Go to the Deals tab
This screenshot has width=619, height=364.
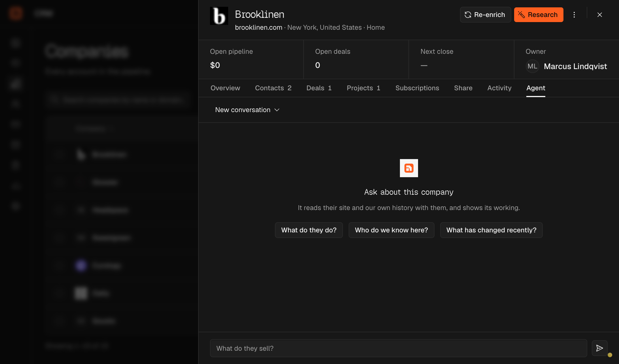point(319,88)
